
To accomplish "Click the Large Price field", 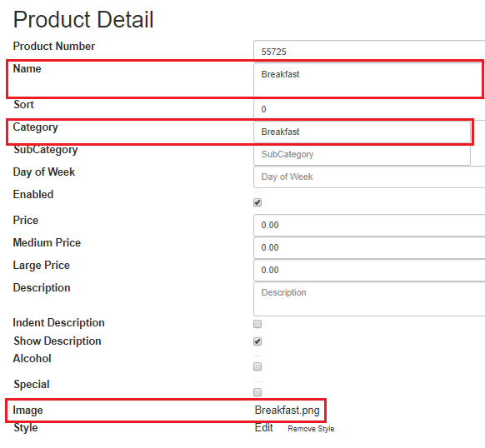I will (369, 271).
